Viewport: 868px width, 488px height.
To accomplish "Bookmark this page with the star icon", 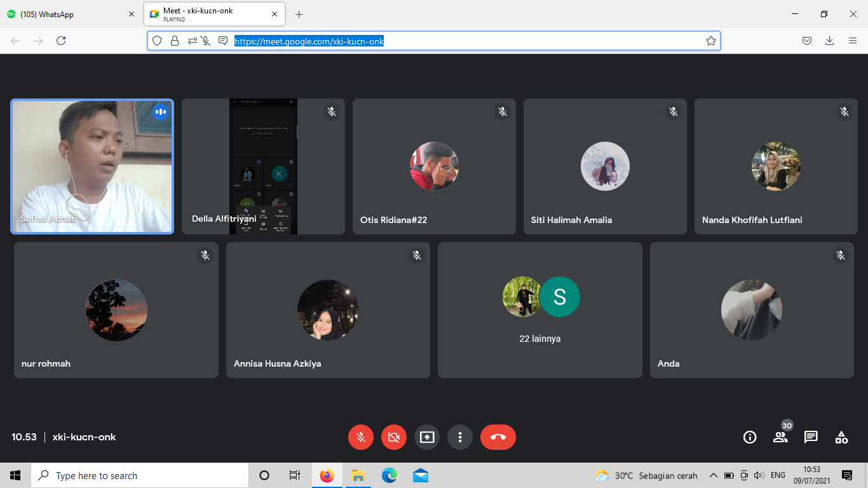I will [x=711, y=41].
